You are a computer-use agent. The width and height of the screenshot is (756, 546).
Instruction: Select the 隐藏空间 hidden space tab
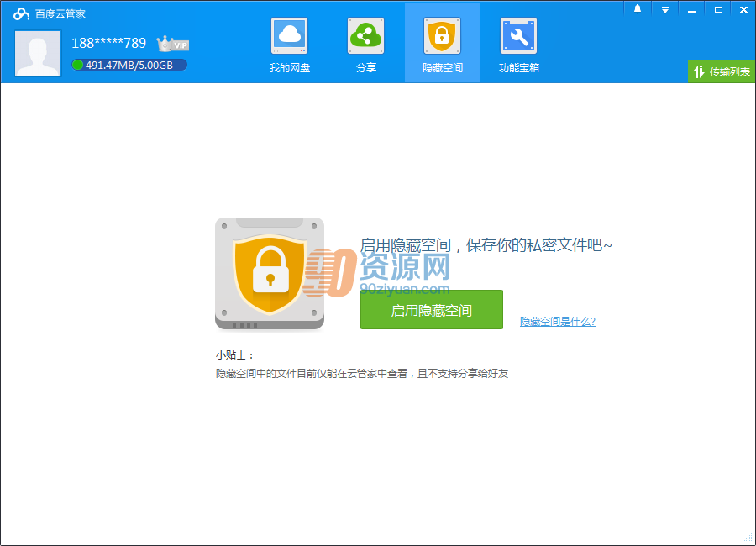[x=443, y=45]
